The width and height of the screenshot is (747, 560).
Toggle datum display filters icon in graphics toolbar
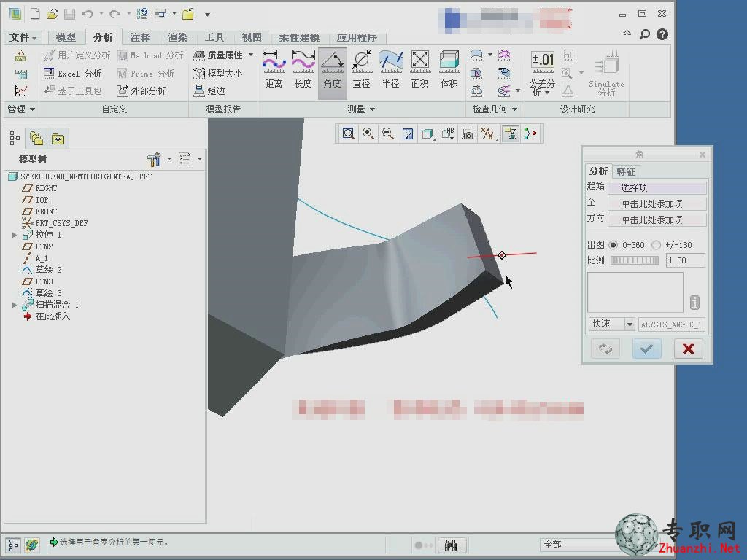[x=488, y=134]
